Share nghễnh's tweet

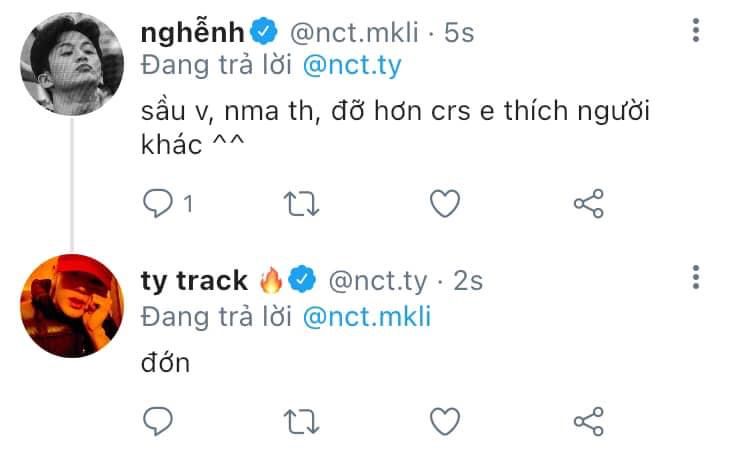(588, 204)
